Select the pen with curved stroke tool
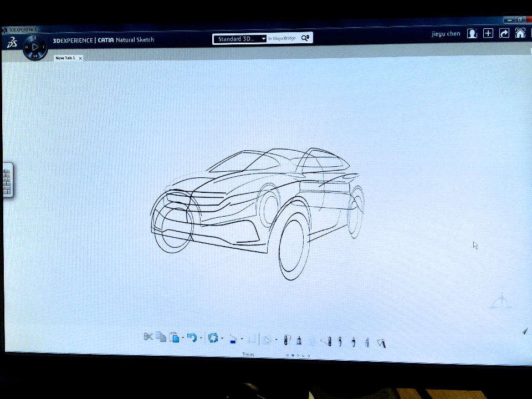Screen dimensions: 532x399 coord(287,340)
